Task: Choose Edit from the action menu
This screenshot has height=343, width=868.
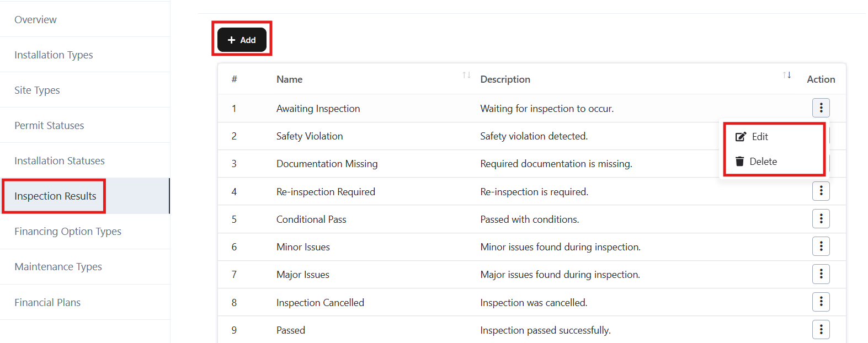Action: pos(759,137)
